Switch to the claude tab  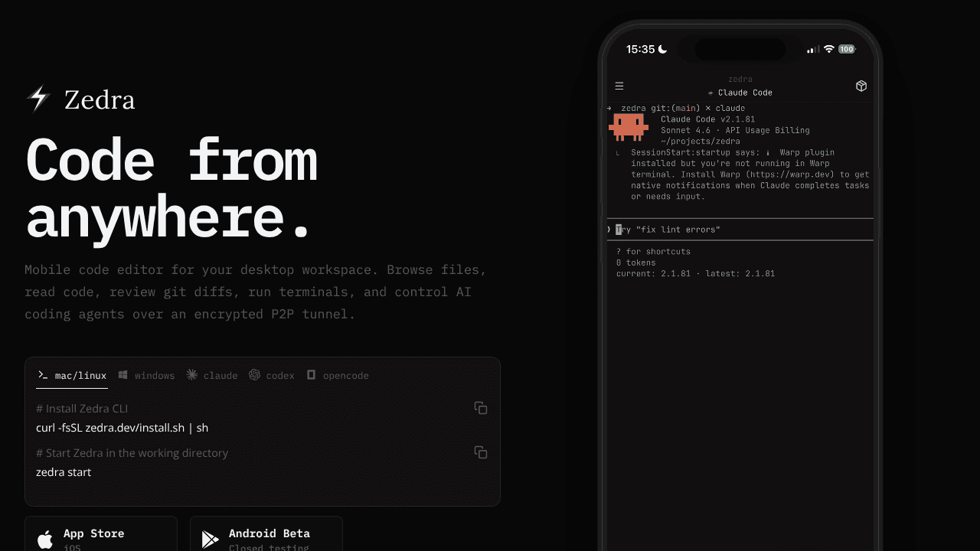pyautogui.click(x=212, y=375)
